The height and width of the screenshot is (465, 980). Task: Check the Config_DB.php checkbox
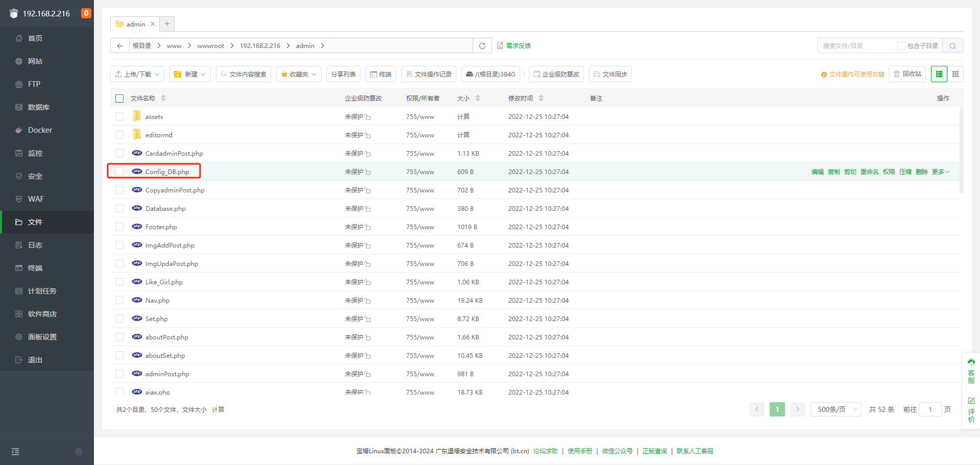(119, 172)
